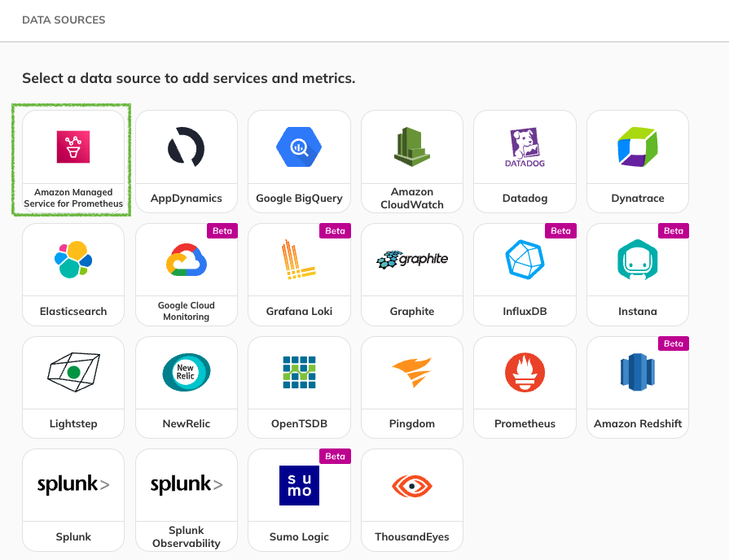Select InfluxDB as a data source
Screen dimensions: 729x560
(525, 273)
